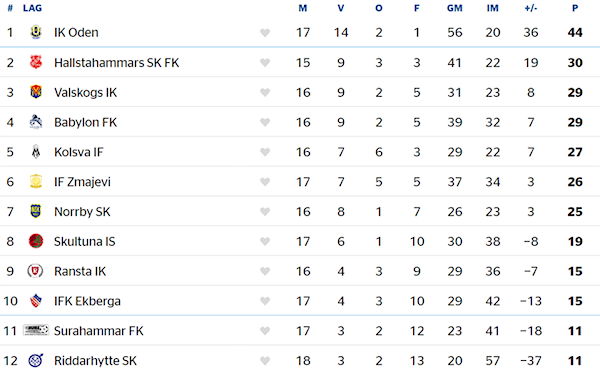Click the Babylon FK club crest

36,122
